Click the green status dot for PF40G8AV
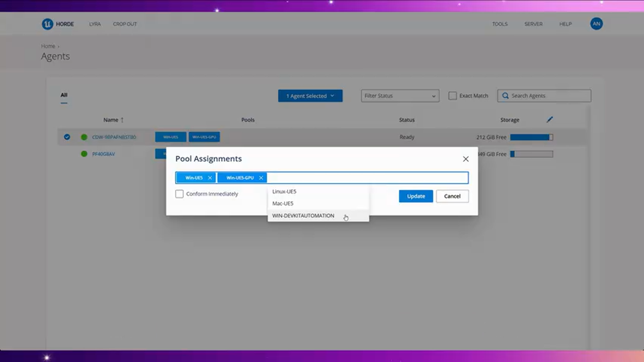Image resolution: width=644 pixels, height=362 pixels. tap(84, 154)
